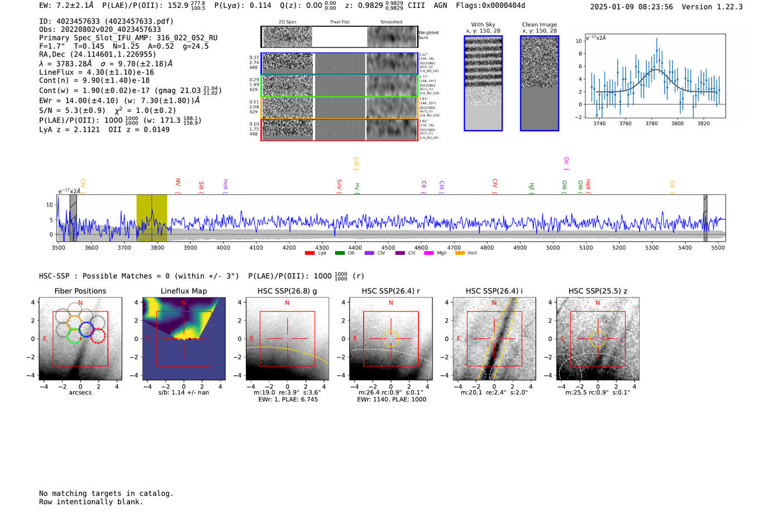Click the Hγ green line marker
The width and height of the screenshot is (782, 532).
(x=357, y=189)
